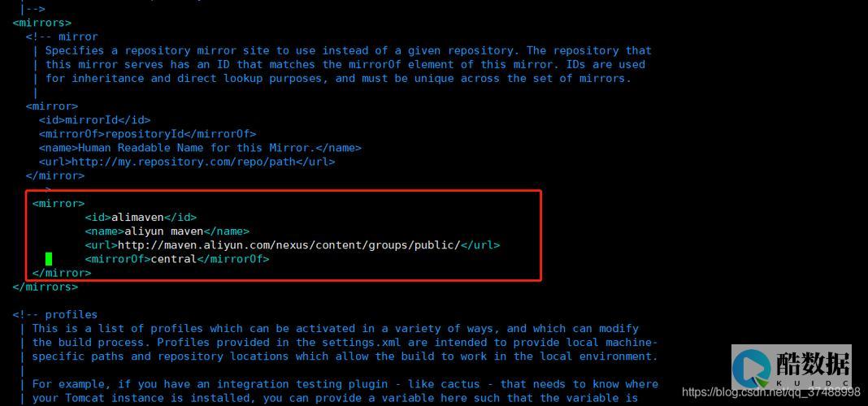
Task: Click the line 'for inheritance and direct lookup purposes'
Action: 338,78
